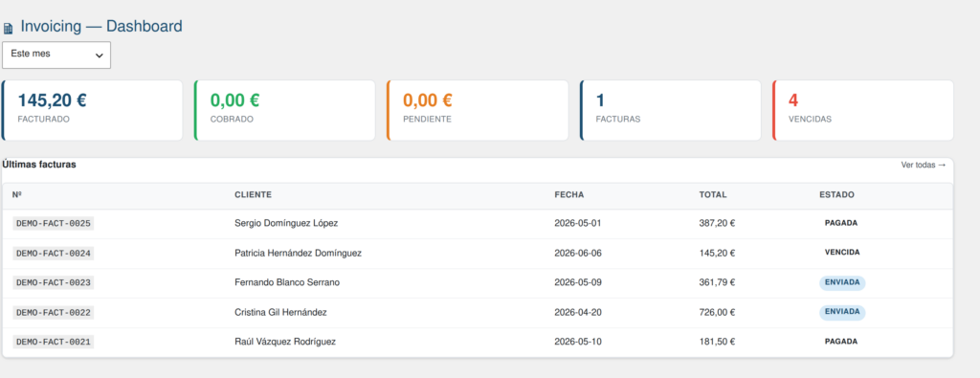Screen dimensions: 980x378
Task: Click client Cristina Gil Hernández
Action: pos(280,312)
